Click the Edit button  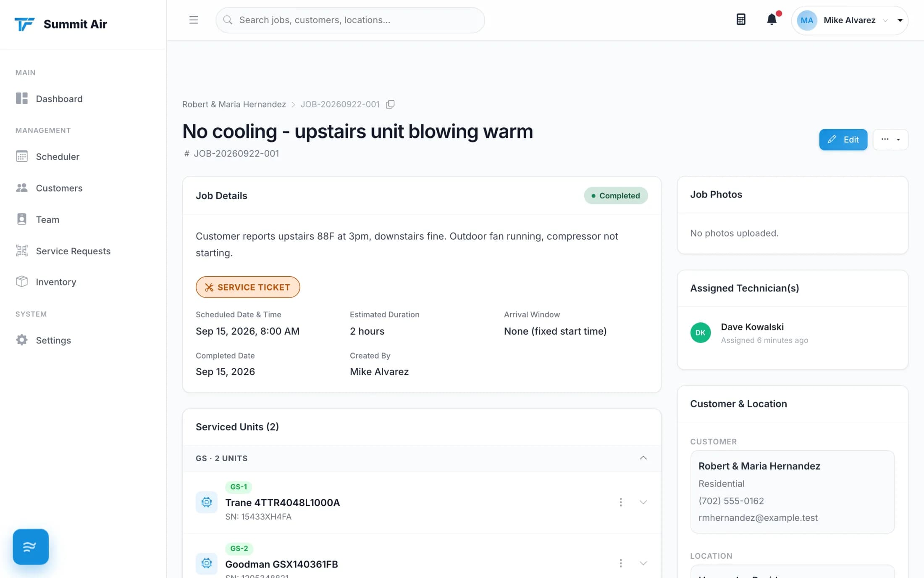point(843,140)
